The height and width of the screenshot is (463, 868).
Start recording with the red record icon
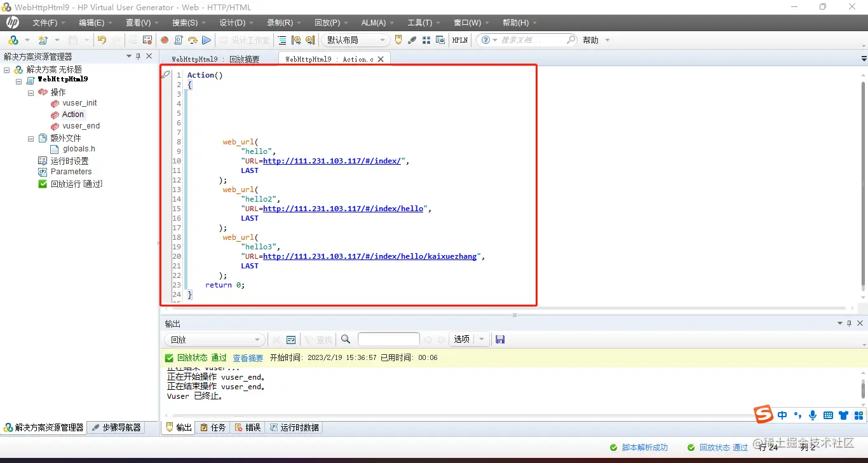click(165, 39)
